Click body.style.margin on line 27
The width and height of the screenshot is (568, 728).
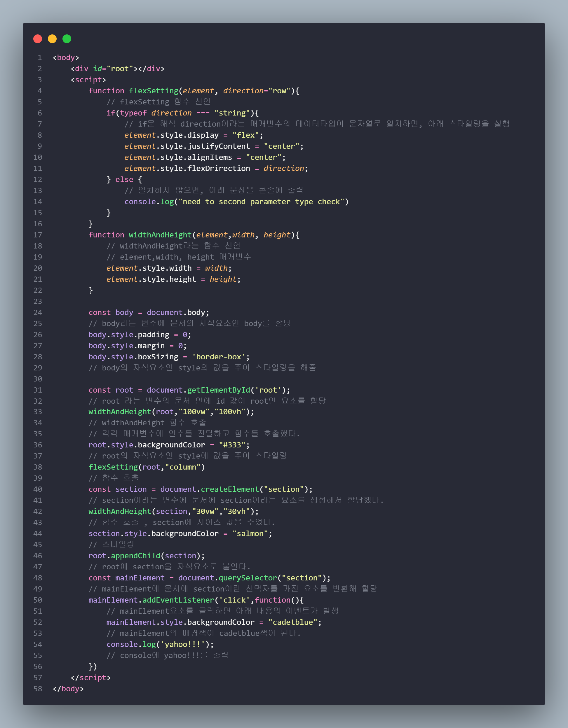pyautogui.click(x=127, y=346)
